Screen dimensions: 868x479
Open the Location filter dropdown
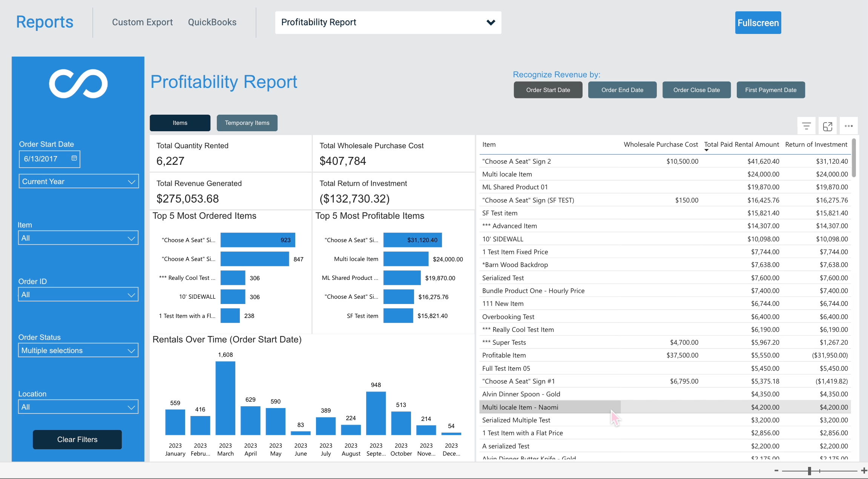[78, 407]
